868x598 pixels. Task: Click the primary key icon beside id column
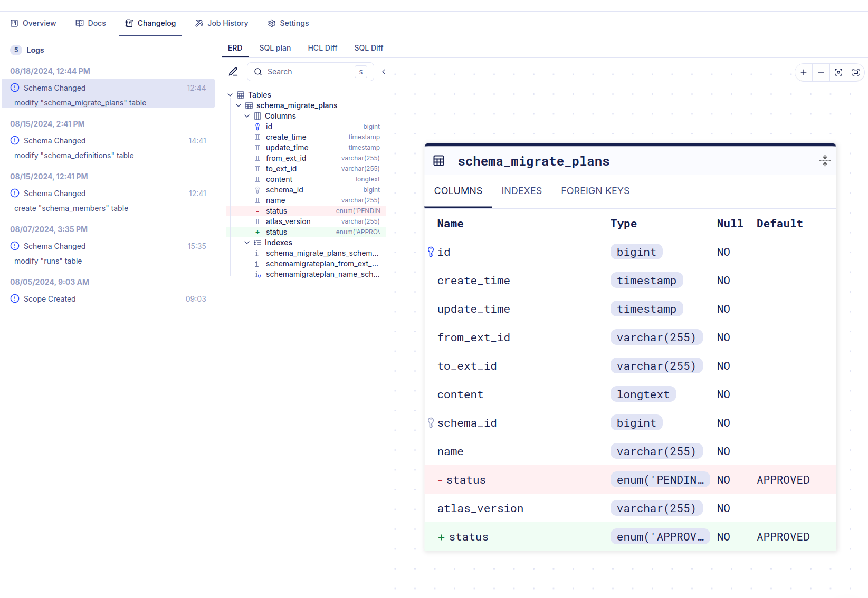(257, 127)
